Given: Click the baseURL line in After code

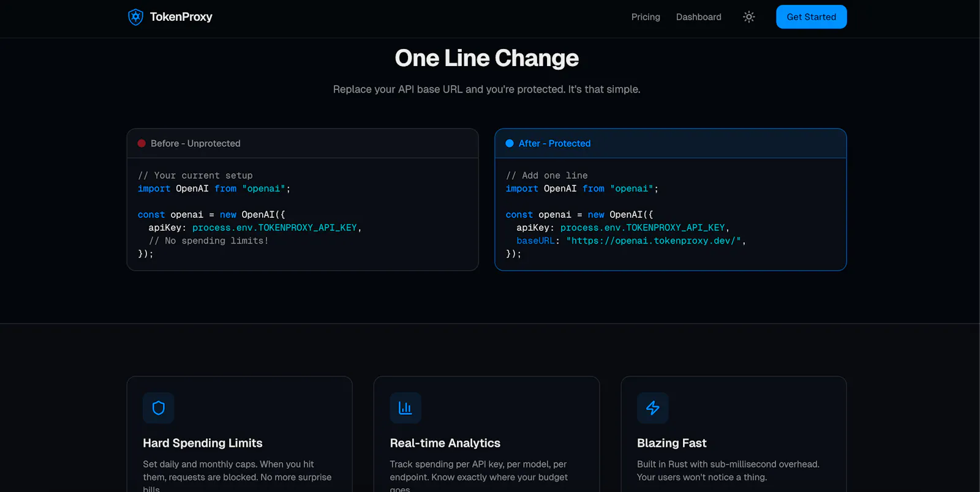Looking at the screenshot, I should click(631, 240).
